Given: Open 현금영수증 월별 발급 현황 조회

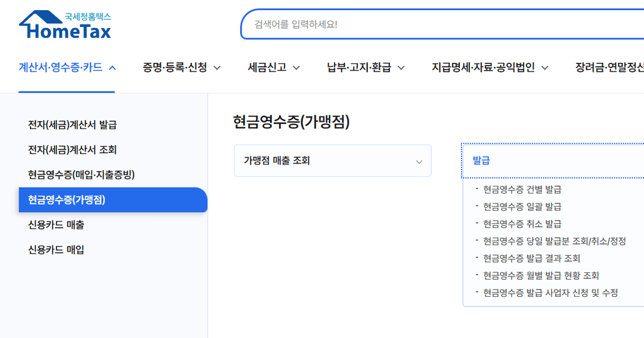Looking at the screenshot, I should pos(541,276).
